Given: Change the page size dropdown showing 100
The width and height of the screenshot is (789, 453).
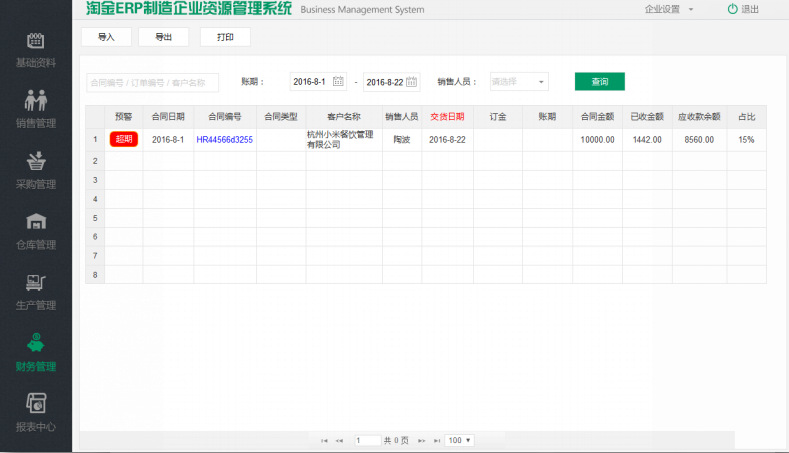Looking at the screenshot, I should (x=460, y=440).
